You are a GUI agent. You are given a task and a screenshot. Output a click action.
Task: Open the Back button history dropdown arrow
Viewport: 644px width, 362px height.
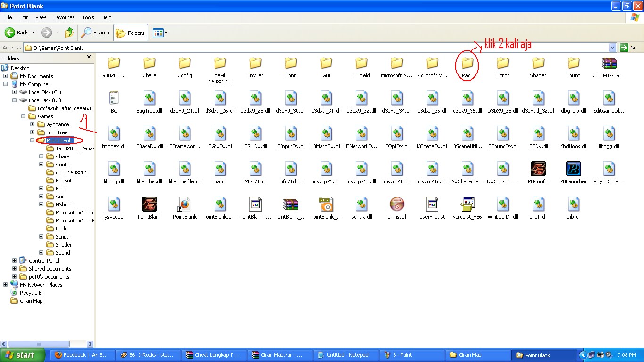pos(33,33)
